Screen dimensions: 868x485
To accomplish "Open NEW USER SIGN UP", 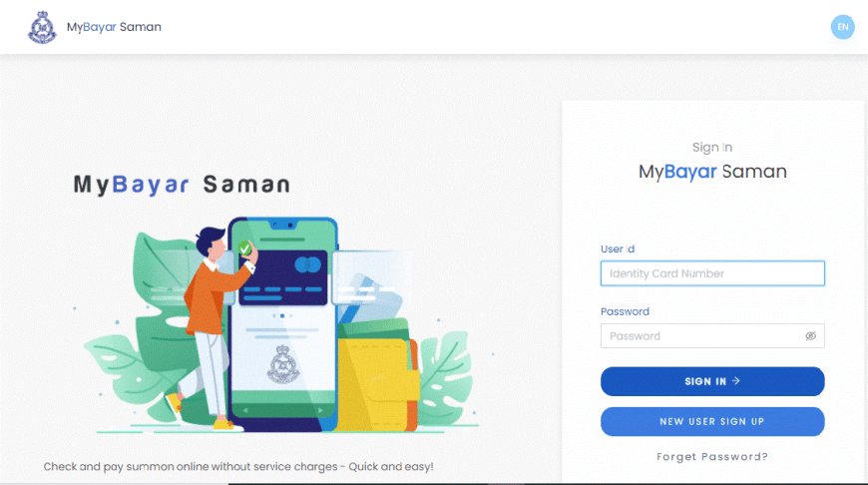I will click(712, 422).
